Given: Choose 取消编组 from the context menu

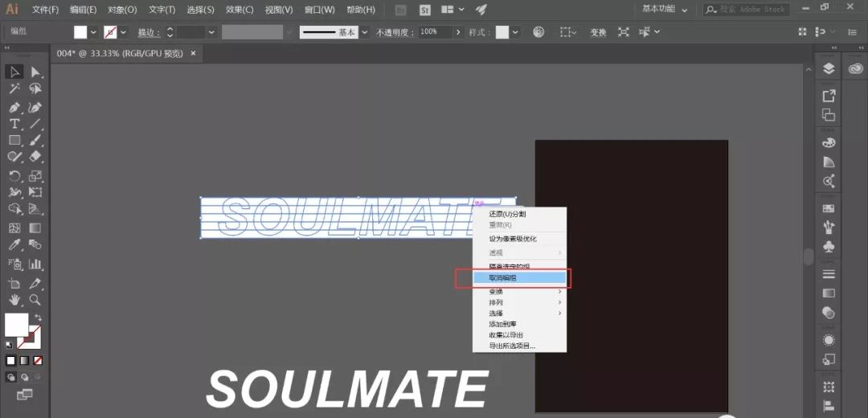Looking at the screenshot, I should 512,278.
